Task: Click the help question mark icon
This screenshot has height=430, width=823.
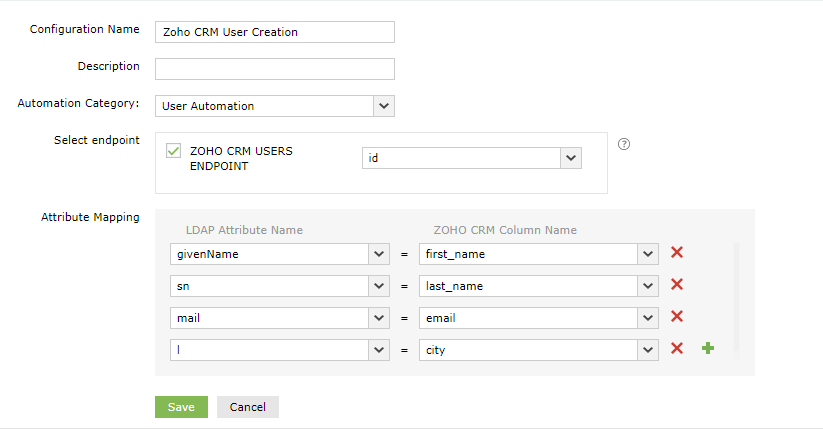Action: click(625, 144)
